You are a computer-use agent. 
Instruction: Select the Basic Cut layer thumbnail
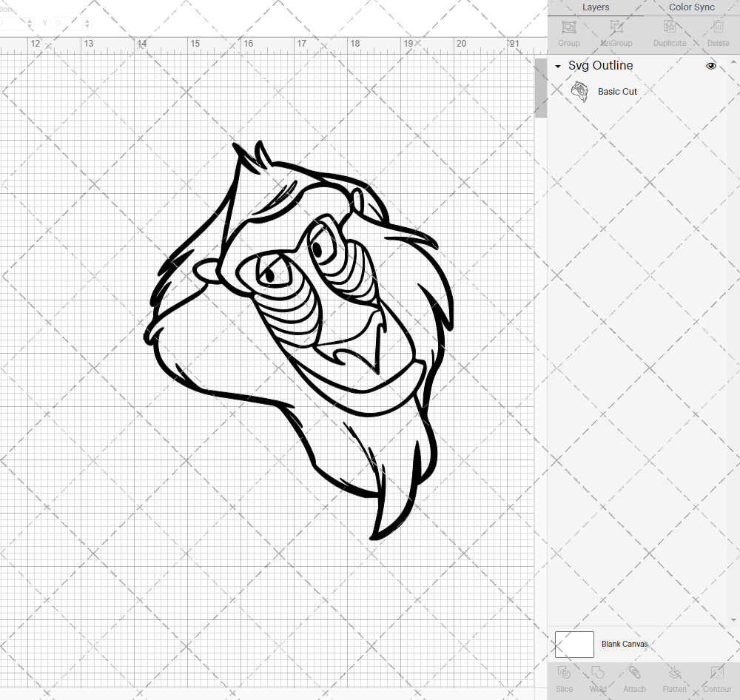[579, 92]
